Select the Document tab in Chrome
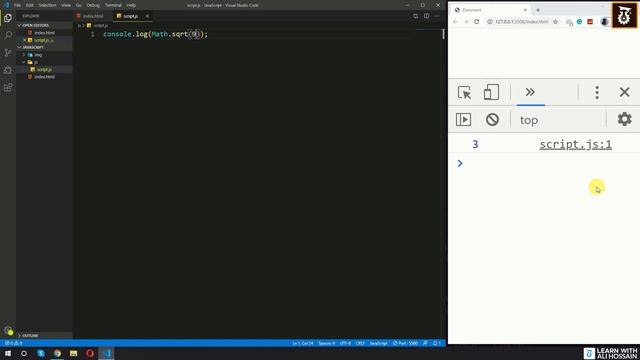The width and height of the screenshot is (640, 360). [x=490, y=10]
